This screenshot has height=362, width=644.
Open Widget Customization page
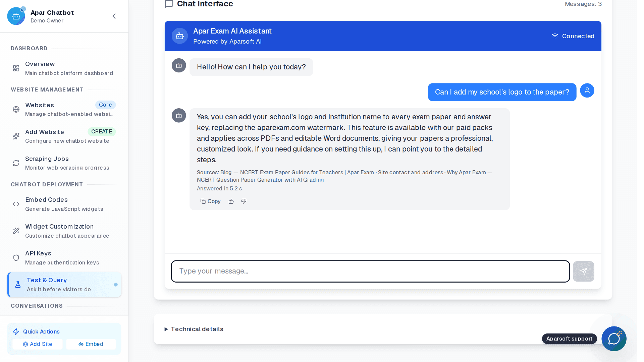coord(64,231)
